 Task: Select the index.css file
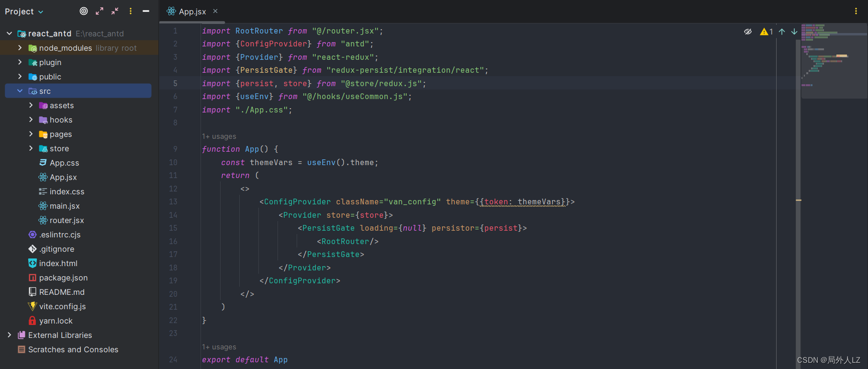click(67, 191)
